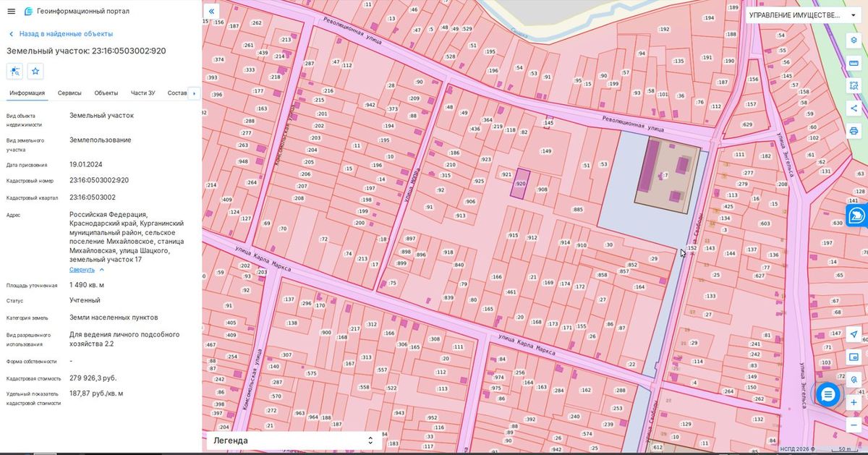
Task: Print the map
Action: click(854, 131)
